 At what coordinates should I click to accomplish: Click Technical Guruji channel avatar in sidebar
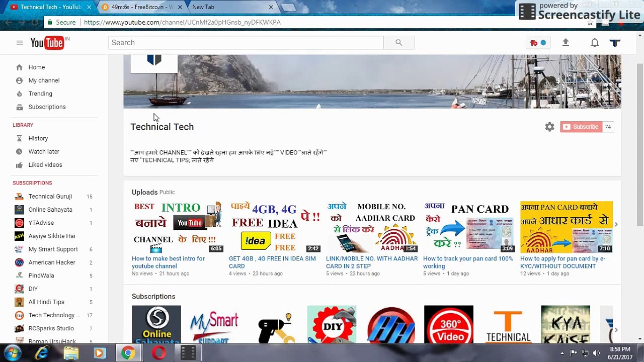pos(19,197)
